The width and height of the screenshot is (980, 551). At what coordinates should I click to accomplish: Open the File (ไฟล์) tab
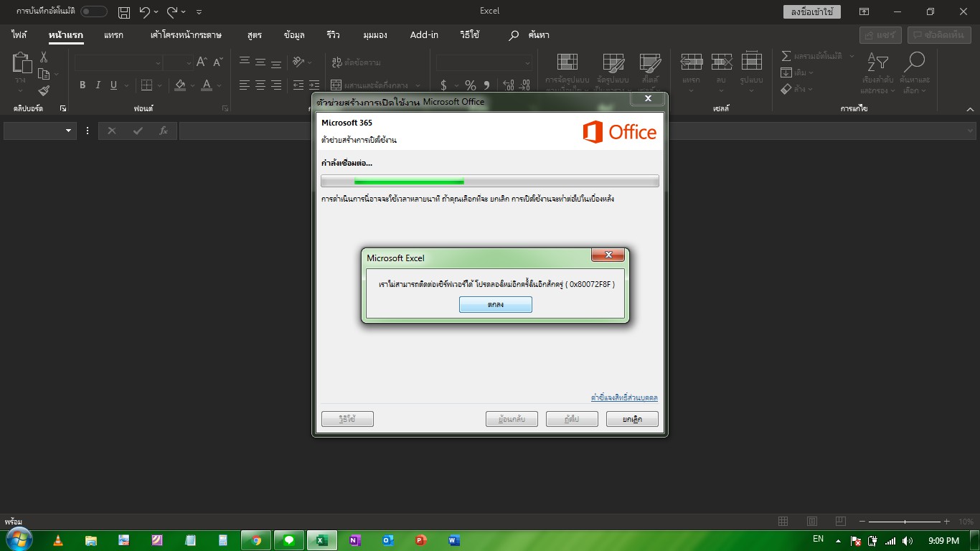click(19, 35)
